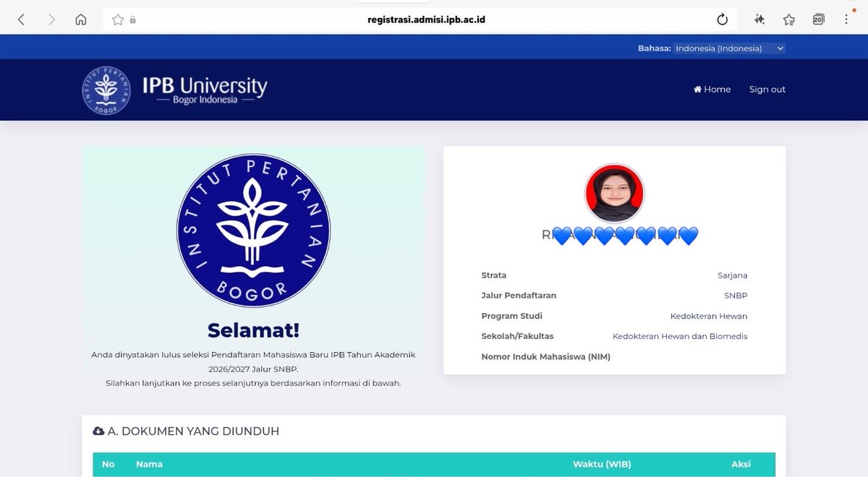
Task: Click Kedokteran Hewan dan Biomedis value
Action: [x=680, y=336]
